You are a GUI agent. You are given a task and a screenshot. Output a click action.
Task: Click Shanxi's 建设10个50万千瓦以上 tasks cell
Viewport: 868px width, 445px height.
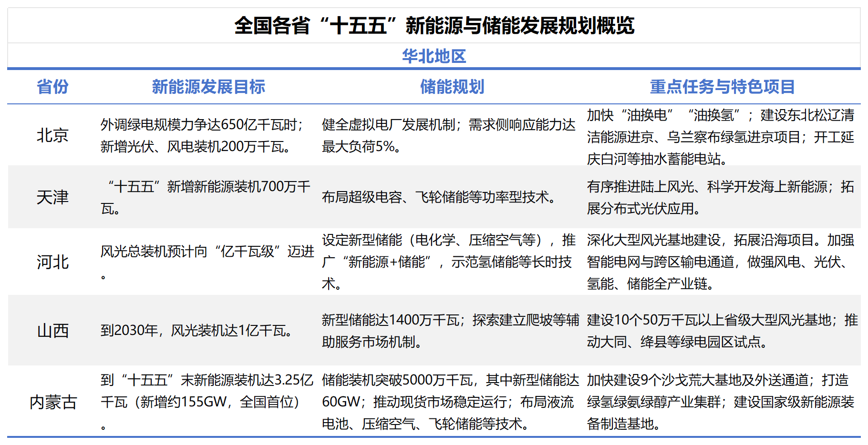click(x=722, y=331)
